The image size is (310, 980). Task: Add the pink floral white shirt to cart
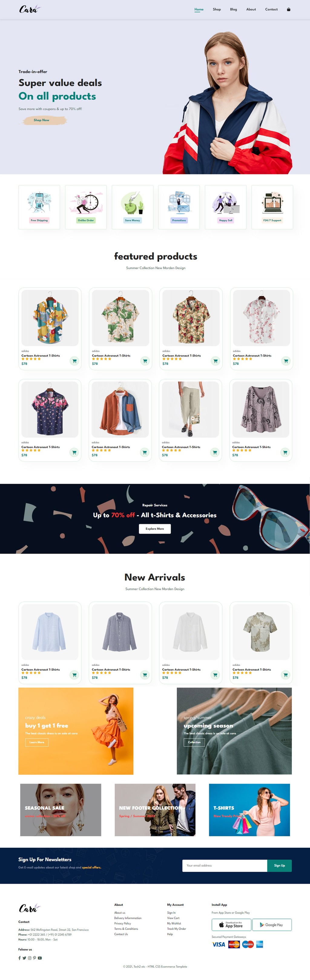(x=286, y=361)
